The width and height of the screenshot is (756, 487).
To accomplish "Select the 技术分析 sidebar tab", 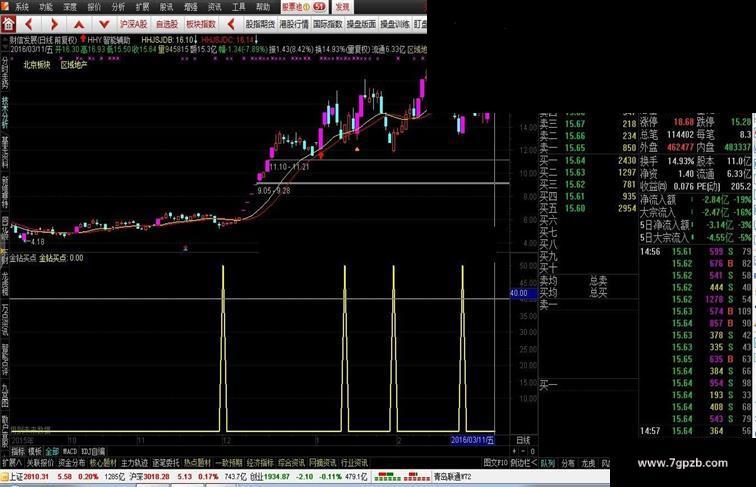I will pyautogui.click(x=4, y=112).
